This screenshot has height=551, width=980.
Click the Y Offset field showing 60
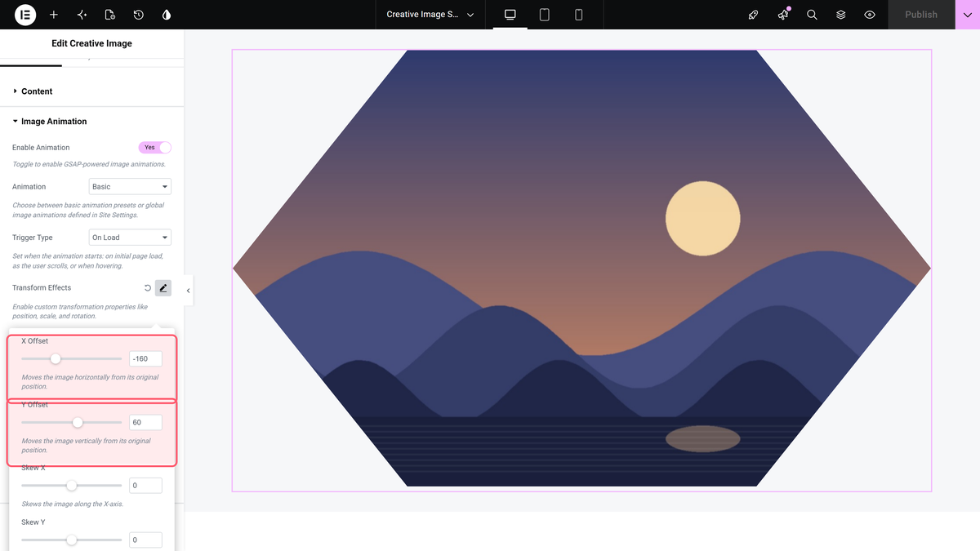coord(145,423)
